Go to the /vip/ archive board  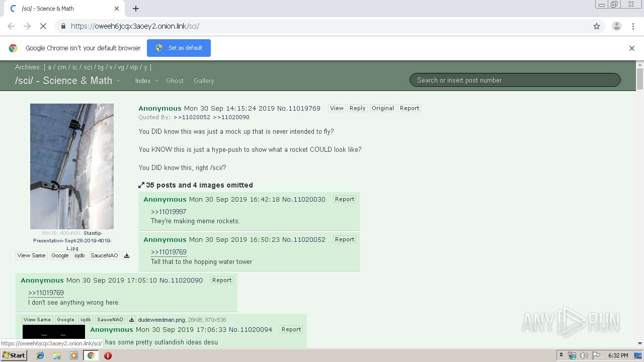pyautogui.click(x=134, y=67)
